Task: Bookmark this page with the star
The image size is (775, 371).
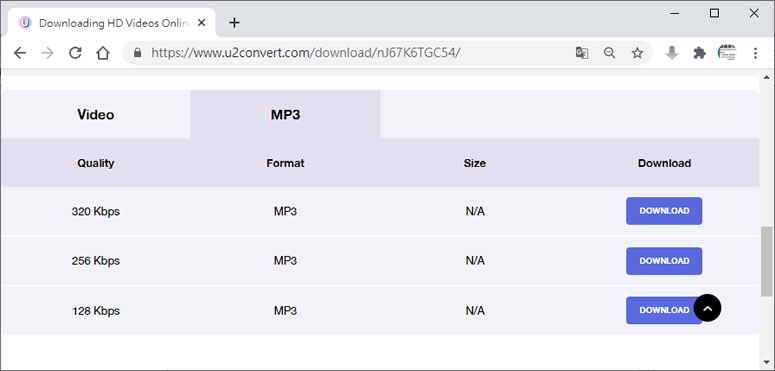Action: click(x=637, y=53)
